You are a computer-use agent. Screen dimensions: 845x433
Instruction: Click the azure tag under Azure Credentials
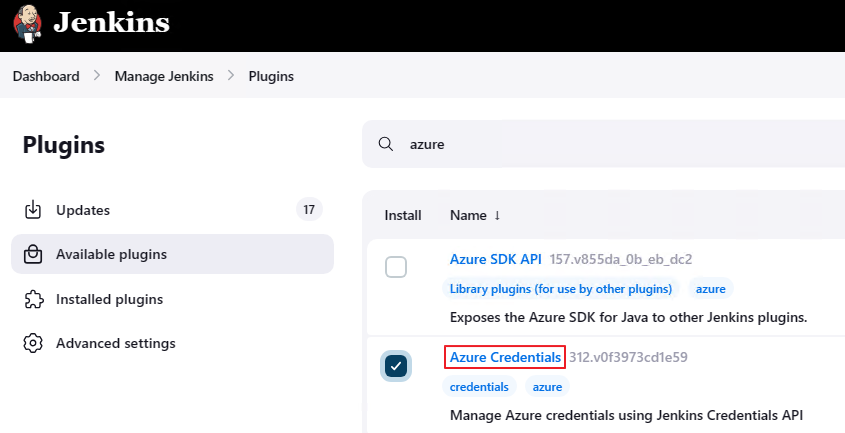point(548,387)
